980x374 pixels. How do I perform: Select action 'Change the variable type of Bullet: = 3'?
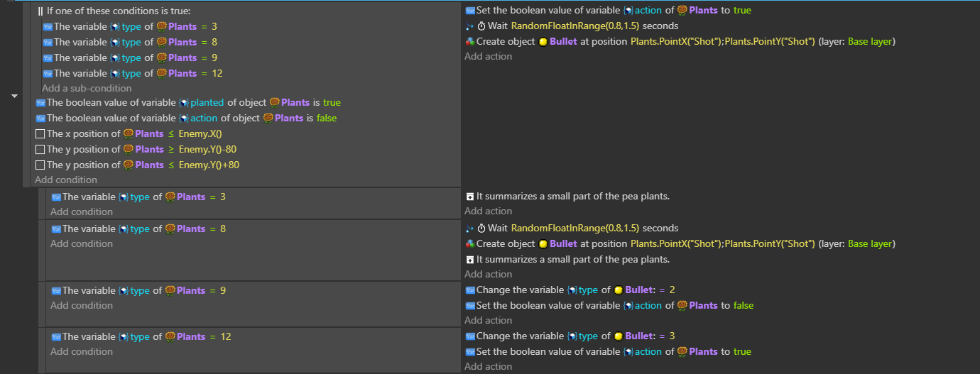point(570,336)
